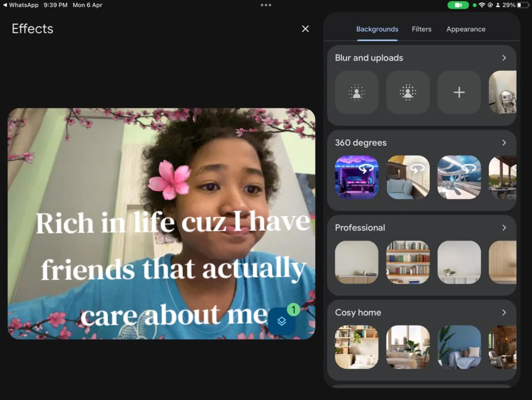Image resolution: width=532 pixels, height=400 pixels.
Task: Expand the Cosy home section
Action: (x=504, y=312)
